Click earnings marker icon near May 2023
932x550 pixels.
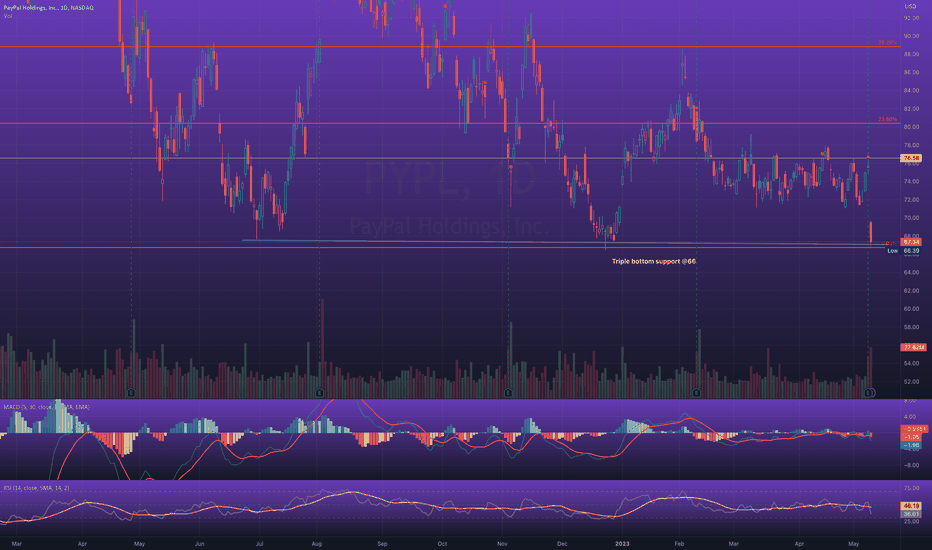(869, 393)
